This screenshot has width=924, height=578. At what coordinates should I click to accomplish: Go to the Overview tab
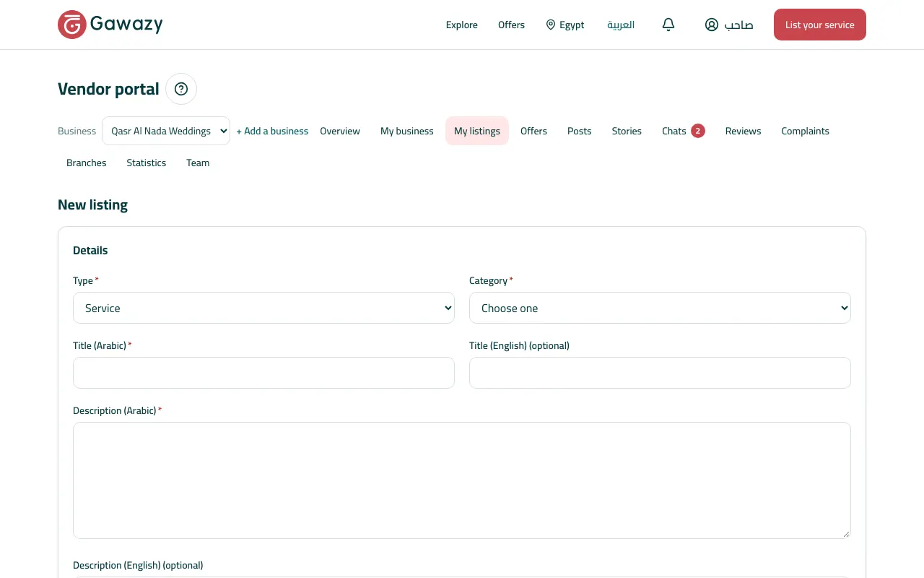pos(340,131)
